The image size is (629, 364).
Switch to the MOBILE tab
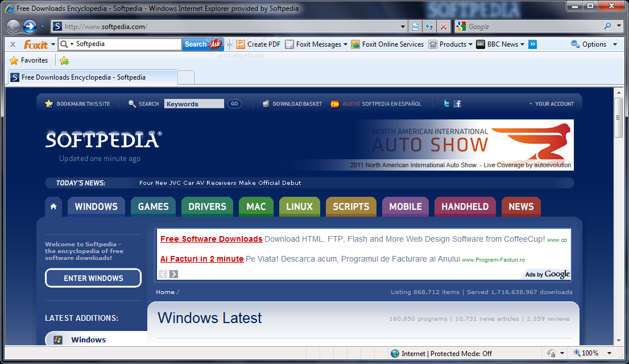(405, 206)
